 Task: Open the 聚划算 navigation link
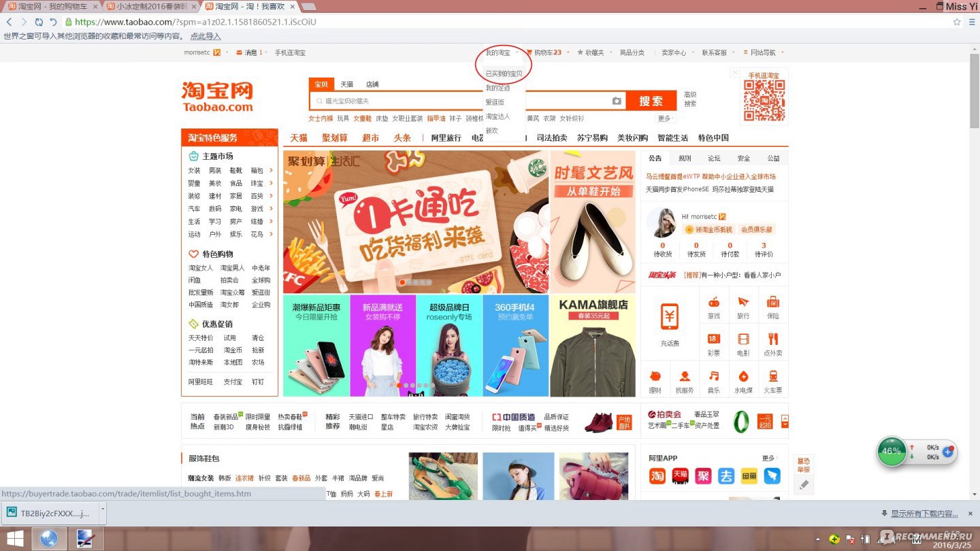334,137
